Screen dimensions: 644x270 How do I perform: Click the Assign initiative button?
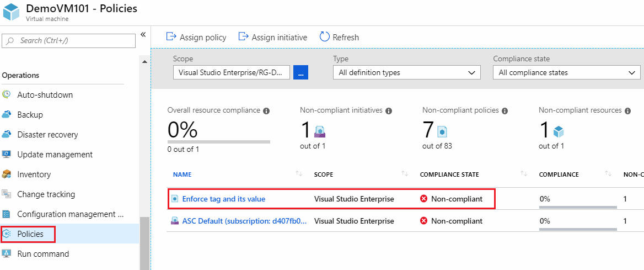[273, 37]
